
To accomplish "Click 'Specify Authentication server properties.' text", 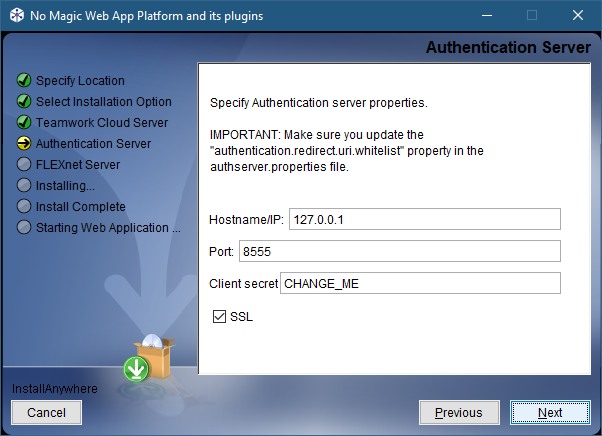I will [319, 103].
